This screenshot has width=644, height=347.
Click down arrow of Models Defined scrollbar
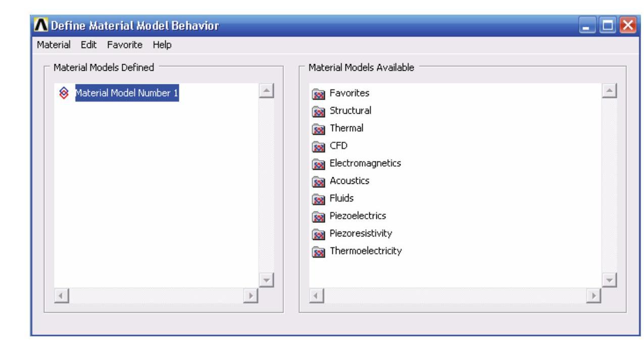(266, 280)
